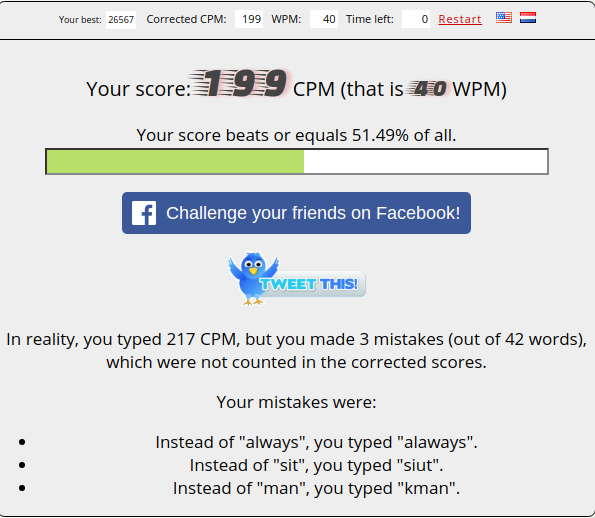Viewport: 595px width, 518px height.
Task: Click the score beats 51.49% text
Action: pyautogui.click(x=296, y=135)
